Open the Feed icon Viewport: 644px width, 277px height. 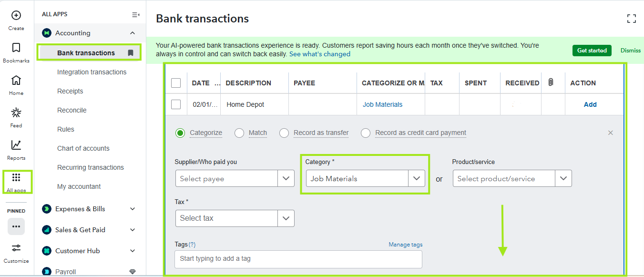(16, 113)
